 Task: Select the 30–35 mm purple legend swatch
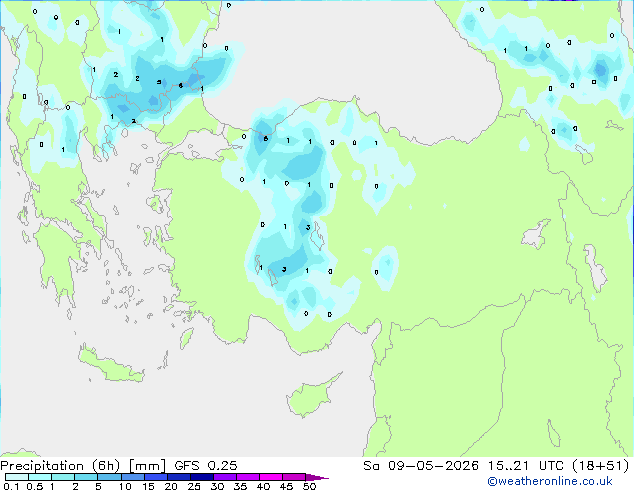pos(225,477)
